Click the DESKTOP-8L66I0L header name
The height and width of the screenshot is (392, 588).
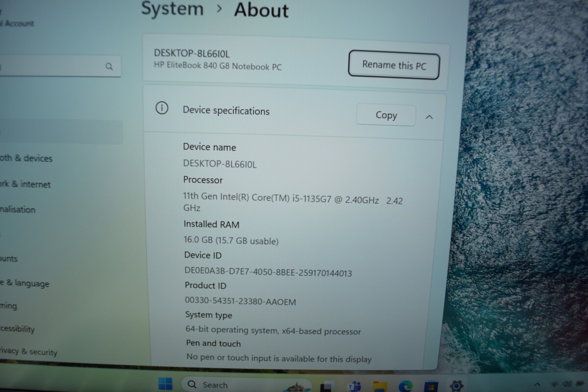[192, 53]
